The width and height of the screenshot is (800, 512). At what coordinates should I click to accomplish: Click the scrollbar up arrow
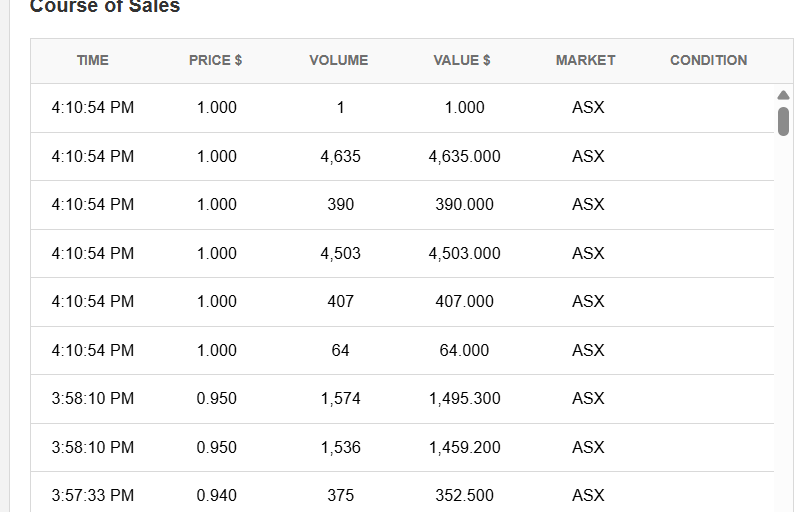coord(783,95)
